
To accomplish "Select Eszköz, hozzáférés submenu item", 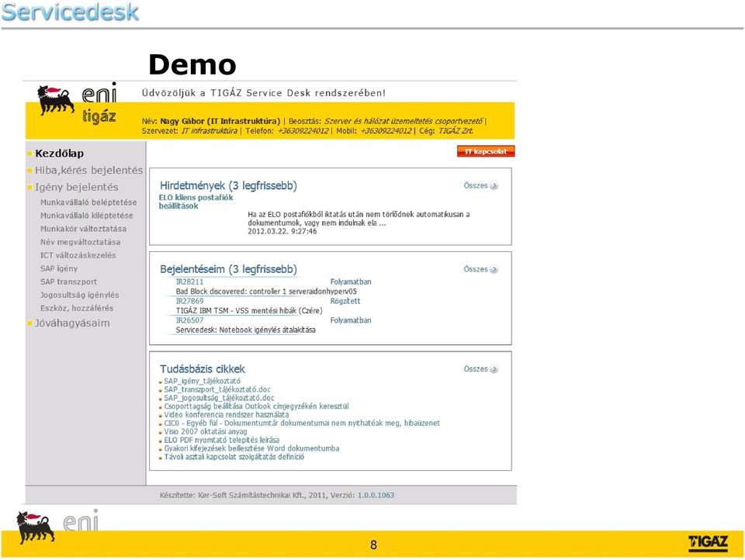I will pos(77,308).
